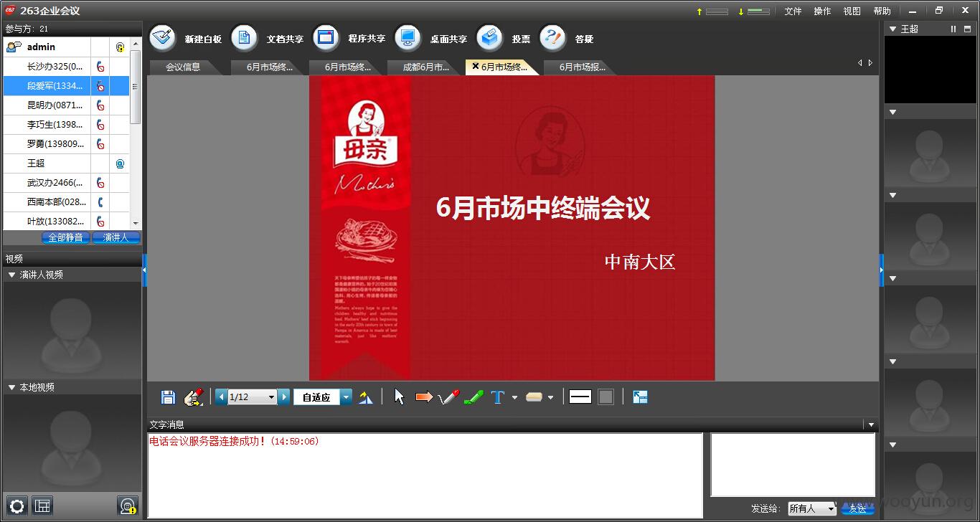Open the Q&A (答疑) tool
Image resolution: width=980 pixels, height=522 pixels.
coord(552,38)
